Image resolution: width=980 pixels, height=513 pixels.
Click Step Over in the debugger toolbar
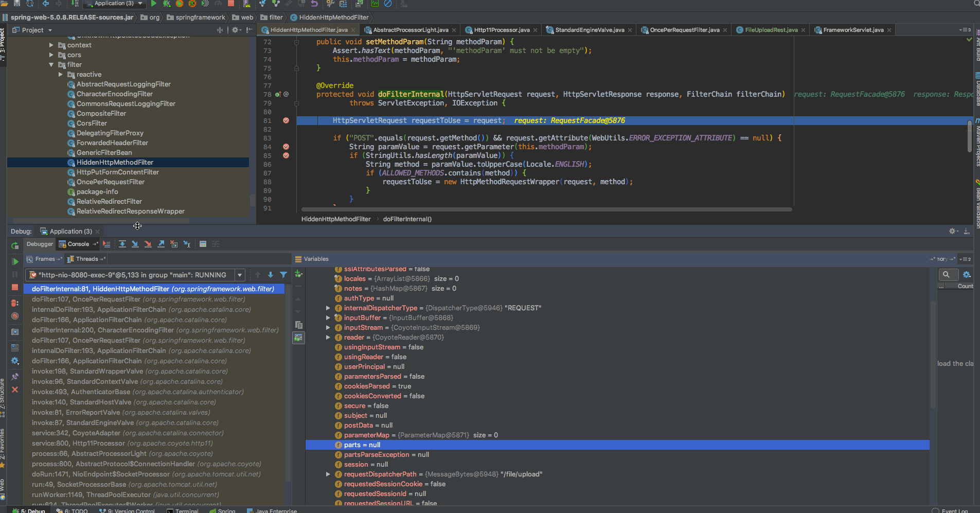point(122,244)
